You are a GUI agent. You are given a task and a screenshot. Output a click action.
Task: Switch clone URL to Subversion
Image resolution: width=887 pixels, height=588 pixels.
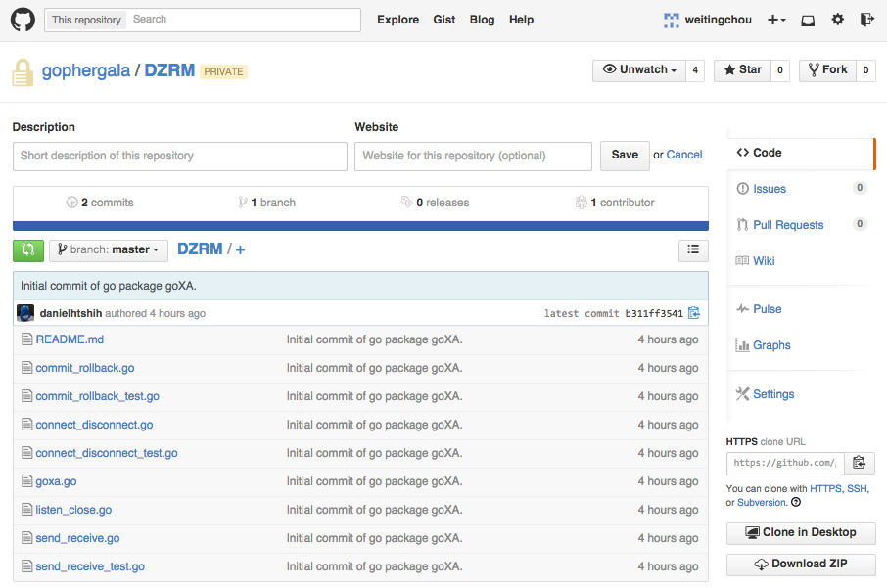pyautogui.click(x=762, y=502)
